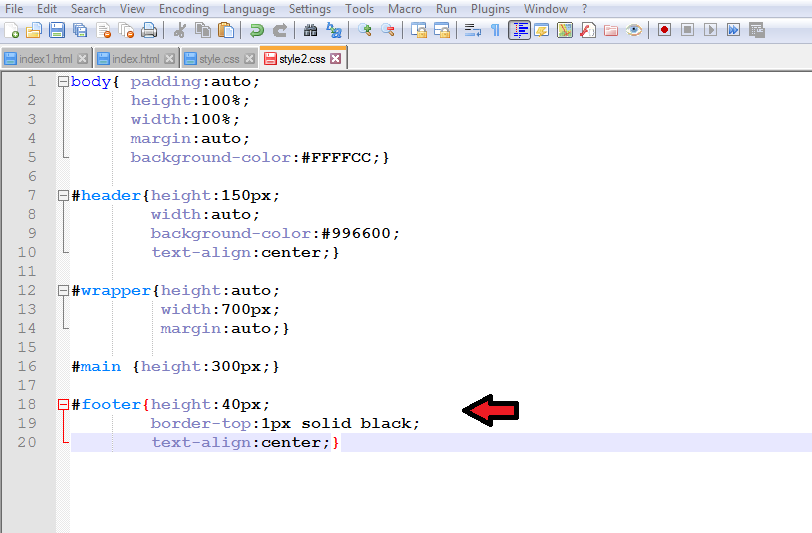Viewport: 812px width, 533px height.
Task: Open Replace dialog icon
Action: tap(334, 31)
